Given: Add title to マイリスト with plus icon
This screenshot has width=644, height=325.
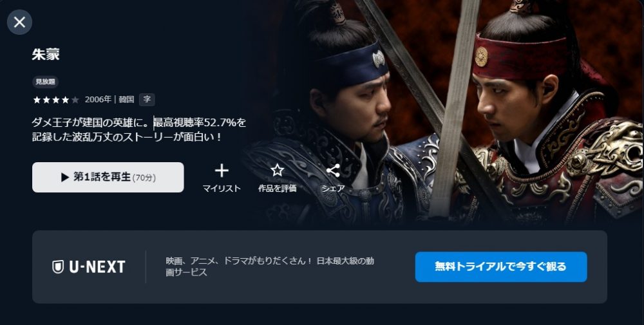Looking at the screenshot, I should (222, 171).
